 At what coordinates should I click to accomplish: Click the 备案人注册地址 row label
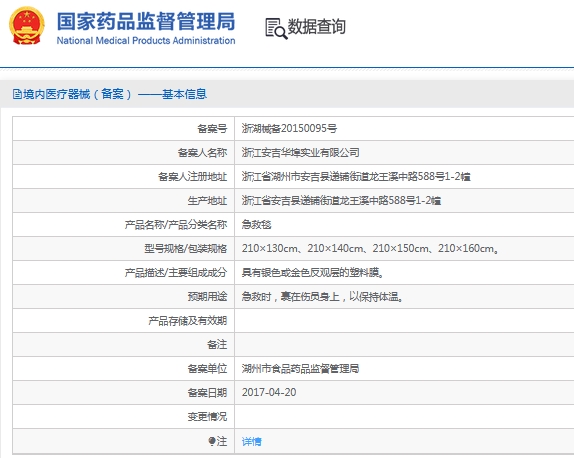click(193, 176)
